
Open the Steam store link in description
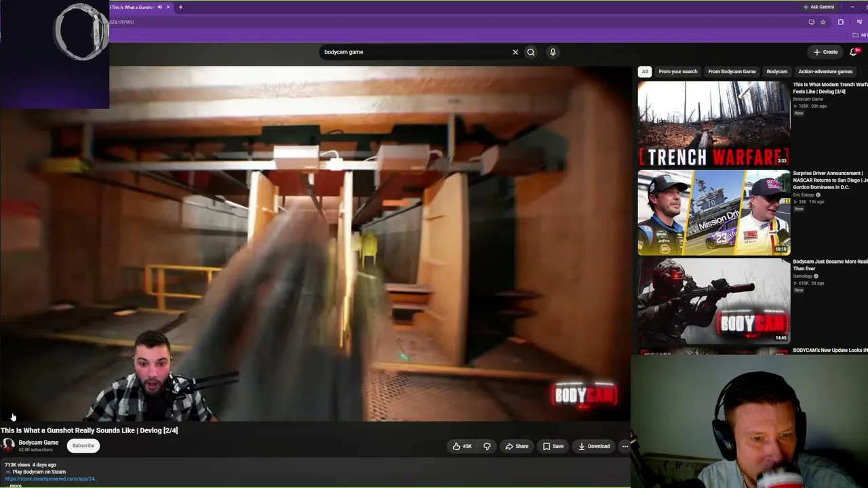pos(51,479)
